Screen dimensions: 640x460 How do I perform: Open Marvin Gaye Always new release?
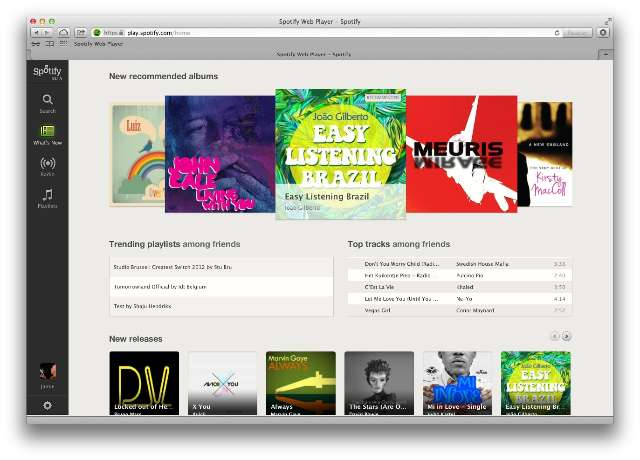point(301,383)
